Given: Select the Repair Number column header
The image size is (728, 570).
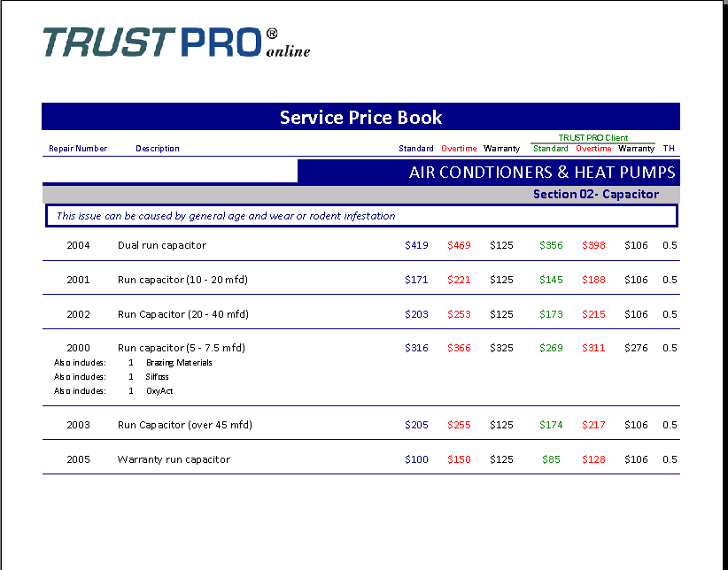Looking at the screenshot, I should (x=78, y=149).
